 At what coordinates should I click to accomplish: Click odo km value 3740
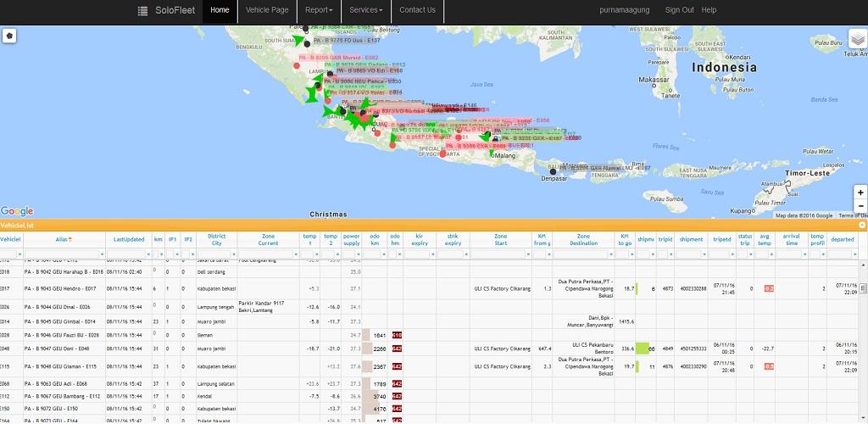[380, 396]
